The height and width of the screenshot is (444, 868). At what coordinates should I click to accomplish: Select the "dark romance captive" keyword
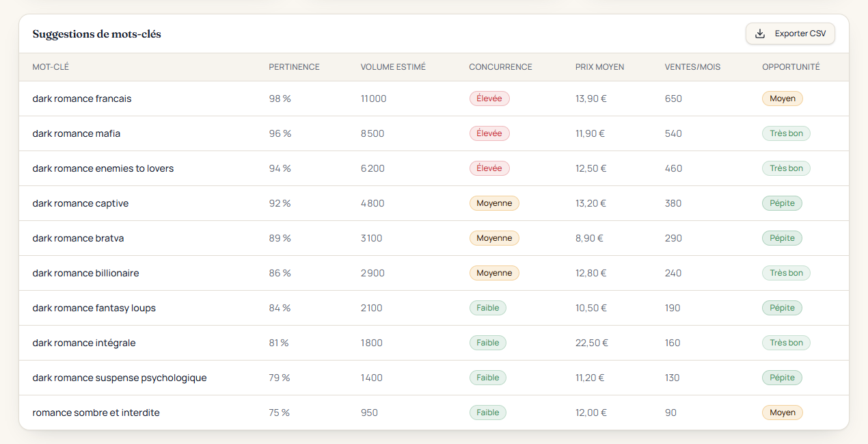(81, 203)
